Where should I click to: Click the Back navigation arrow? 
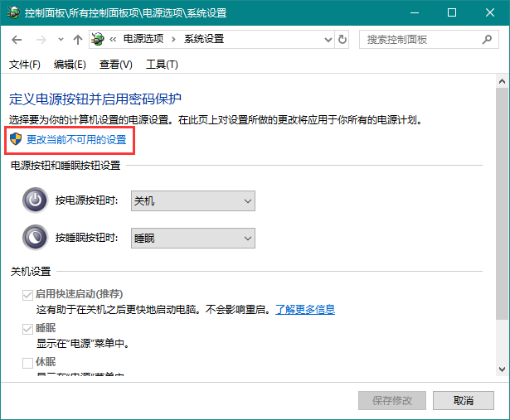[x=17, y=40]
